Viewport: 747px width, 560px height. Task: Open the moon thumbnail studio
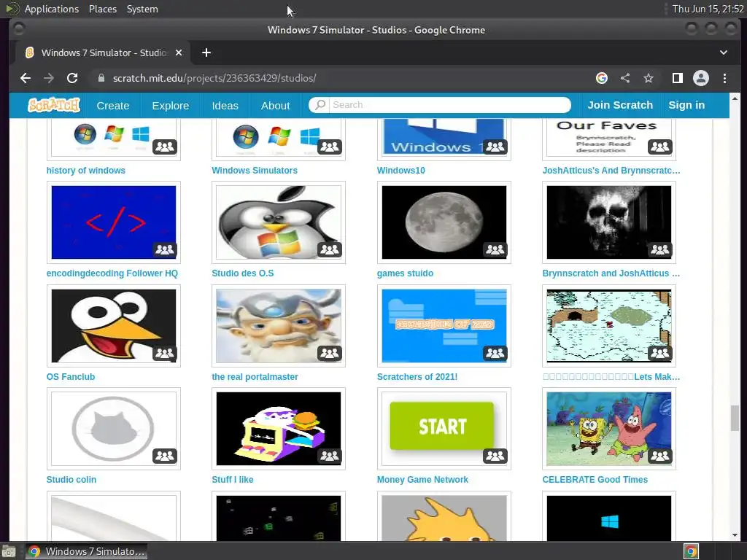(x=444, y=222)
